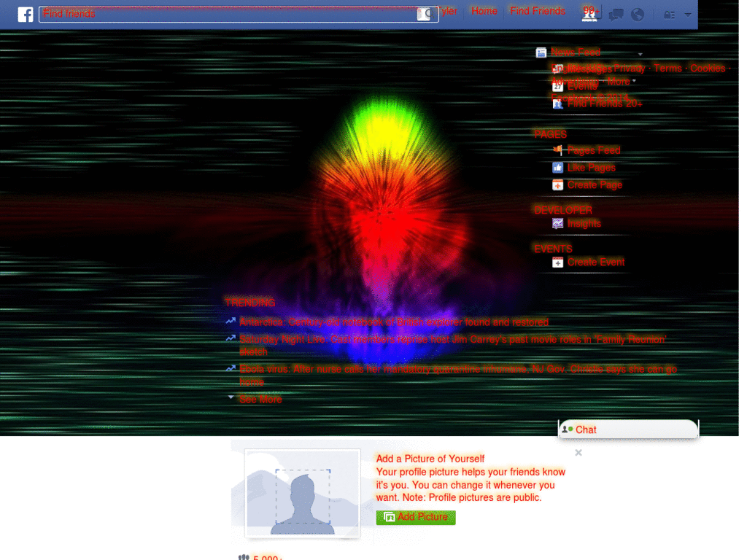The image size is (747, 560).
Task: Open Create Event link
Action: pos(596,262)
